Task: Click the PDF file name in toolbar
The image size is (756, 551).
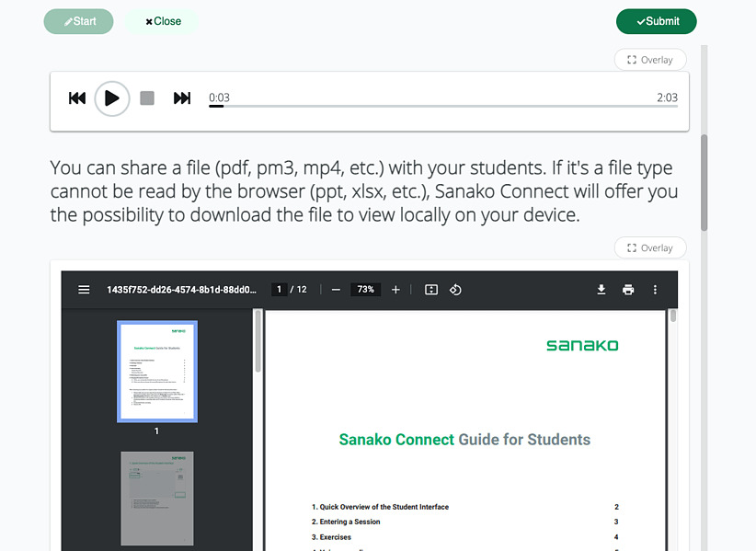Action: [182, 290]
